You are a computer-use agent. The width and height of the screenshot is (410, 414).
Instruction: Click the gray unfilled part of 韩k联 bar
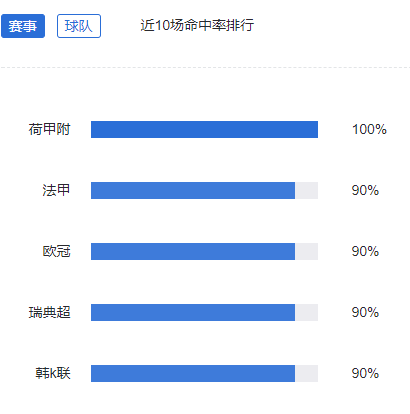pyautogui.click(x=307, y=373)
